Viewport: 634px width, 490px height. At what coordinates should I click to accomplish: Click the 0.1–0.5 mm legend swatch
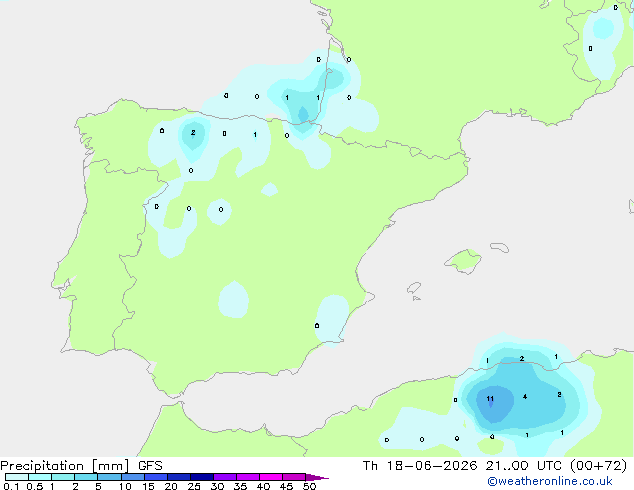point(17,477)
